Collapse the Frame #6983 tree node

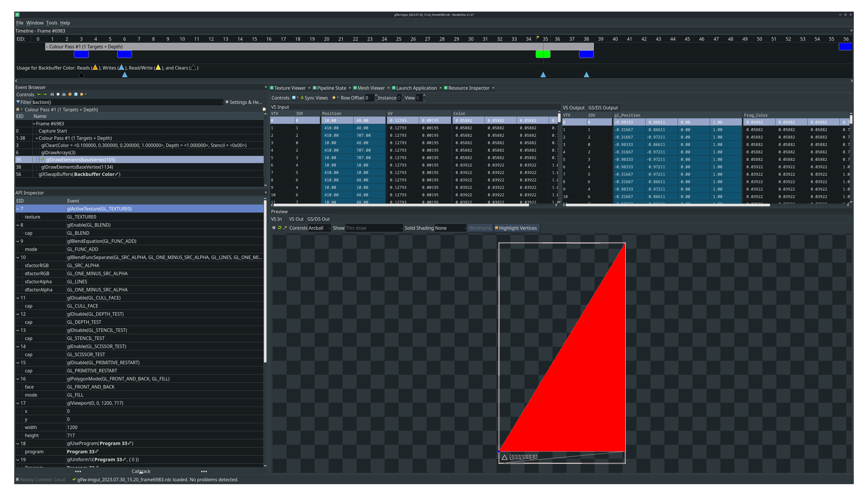point(34,124)
